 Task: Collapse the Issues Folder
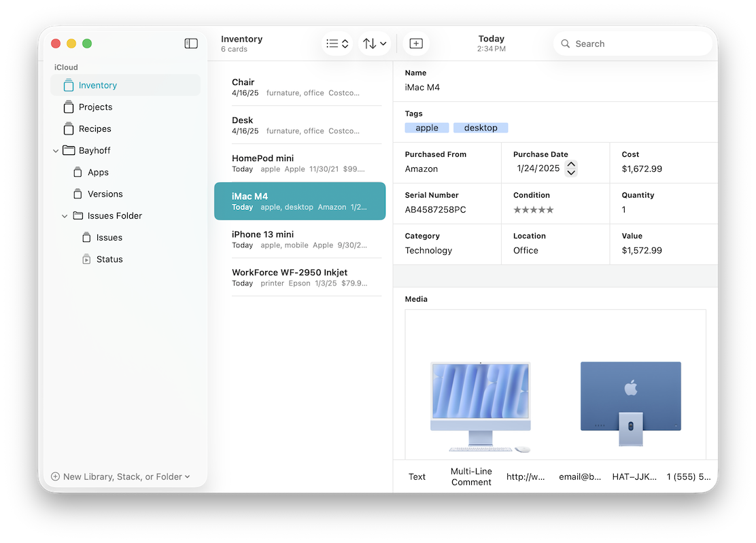[x=65, y=215]
